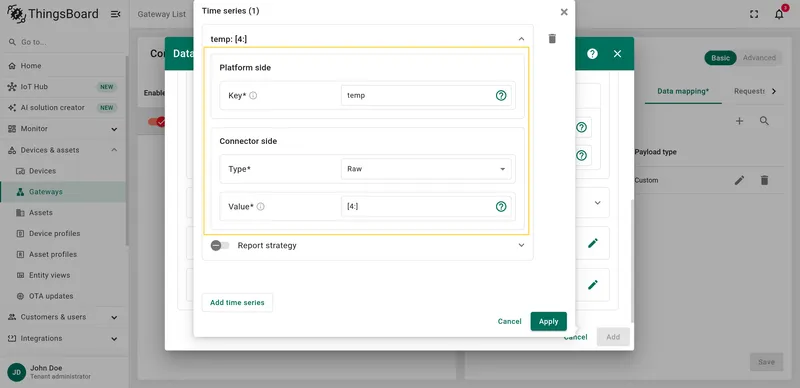This screenshot has width=800, height=388.
Task: Close the Time series dialog
Action: coord(564,12)
